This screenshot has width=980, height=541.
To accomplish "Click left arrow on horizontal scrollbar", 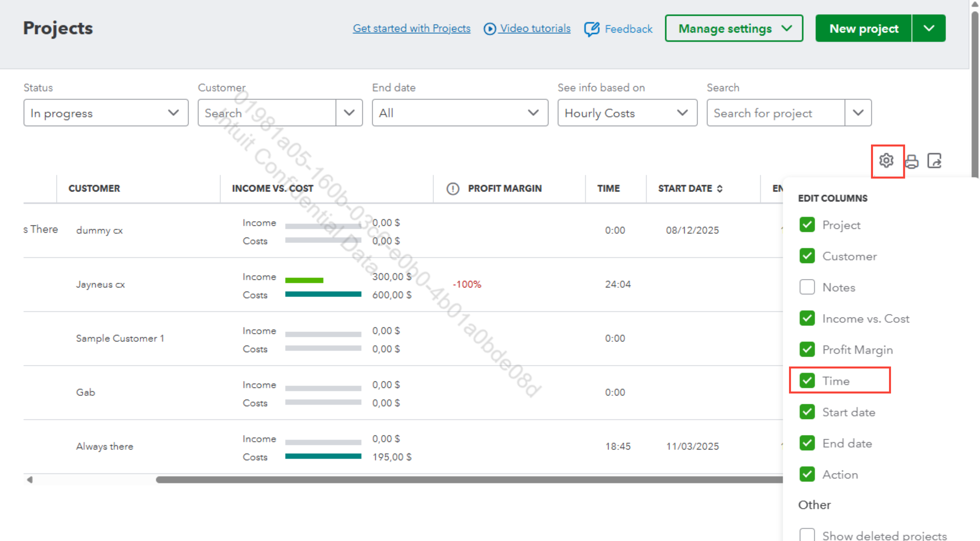I will tap(30, 480).
